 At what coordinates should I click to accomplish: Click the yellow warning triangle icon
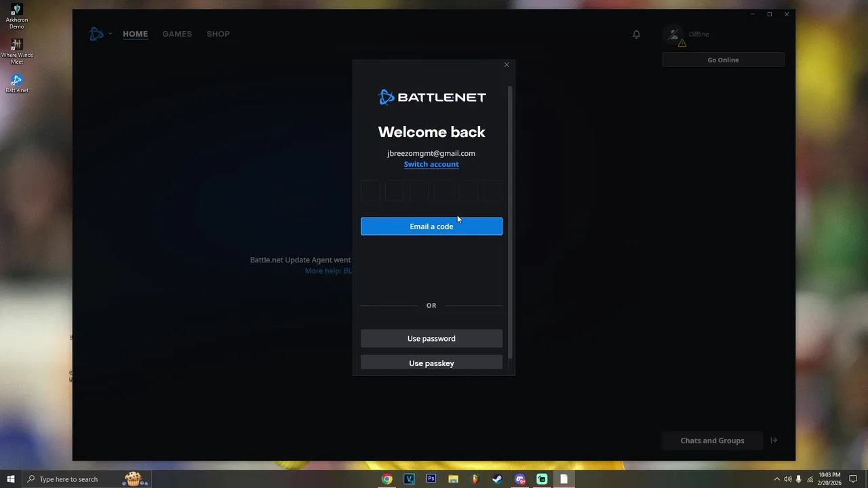[x=682, y=43]
